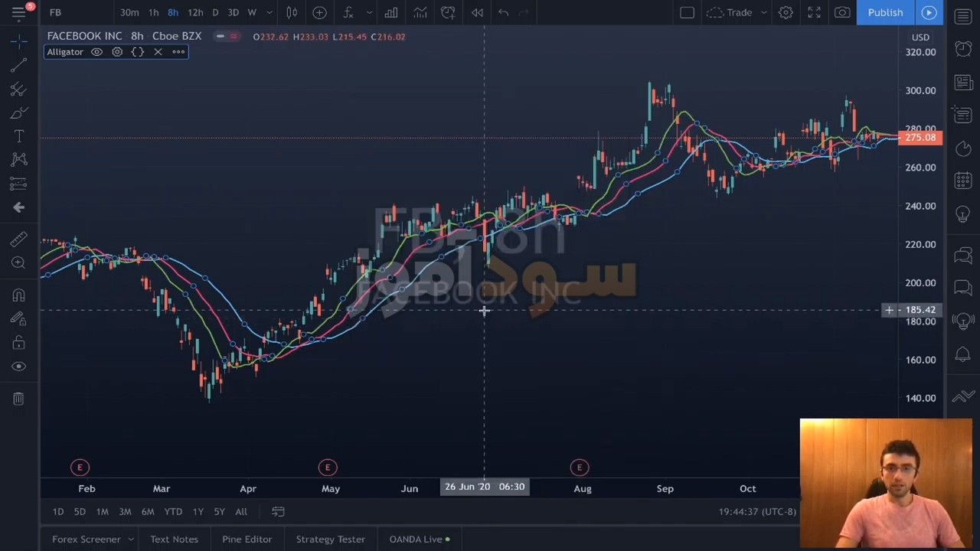Expand the timeframe dropdown chevron
The width and height of the screenshot is (980, 551).
click(269, 12)
